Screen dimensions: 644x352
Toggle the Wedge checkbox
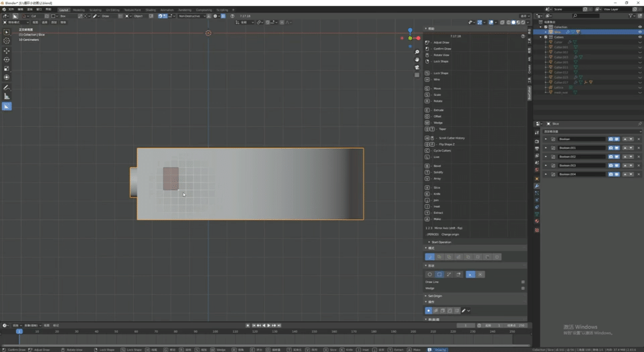[523, 288]
